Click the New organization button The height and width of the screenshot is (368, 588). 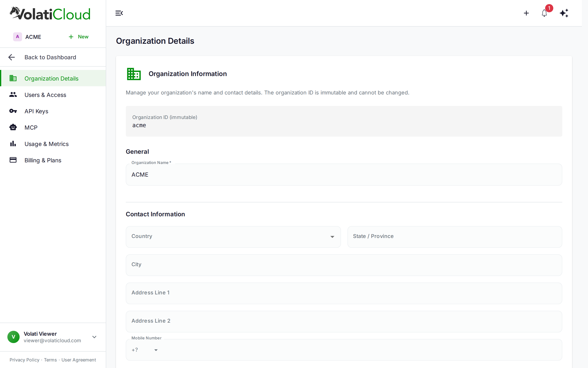[78, 37]
